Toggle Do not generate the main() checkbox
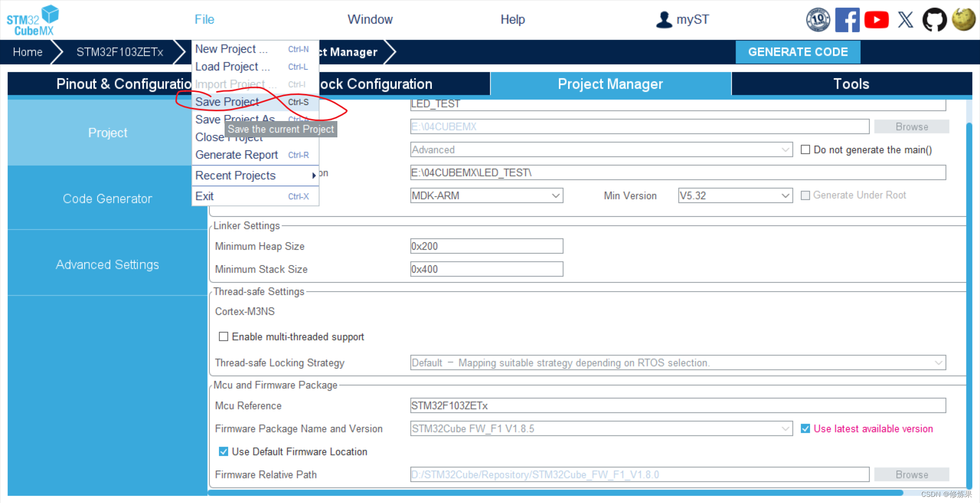Screen dimensions: 980x503 (805, 150)
